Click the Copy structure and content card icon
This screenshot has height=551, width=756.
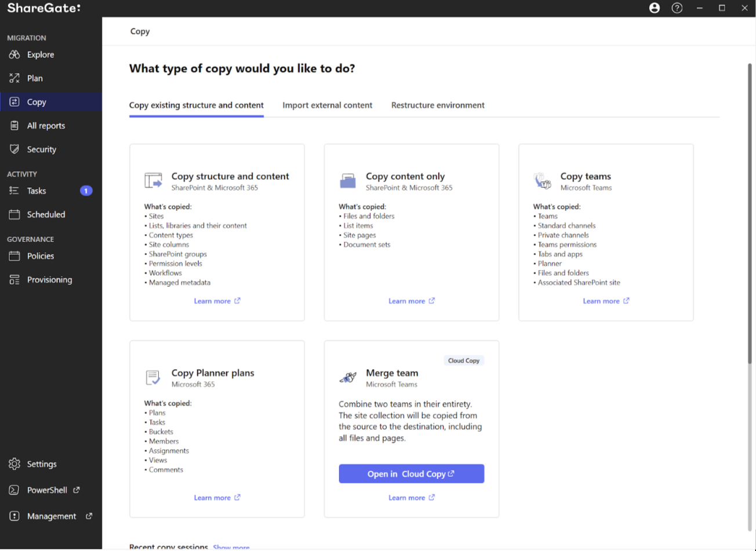tap(153, 181)
